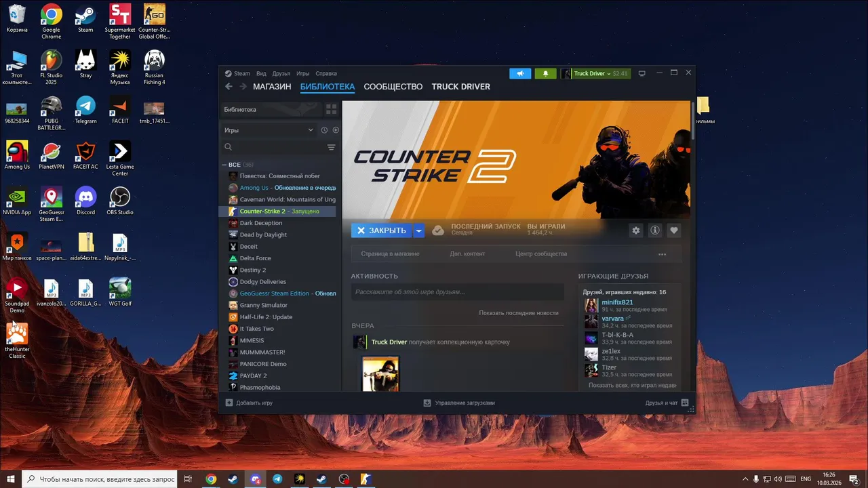The width and height of the screenshot is (868, 488).
Task: Open the Игры library type dropdown
Action: 269,130
